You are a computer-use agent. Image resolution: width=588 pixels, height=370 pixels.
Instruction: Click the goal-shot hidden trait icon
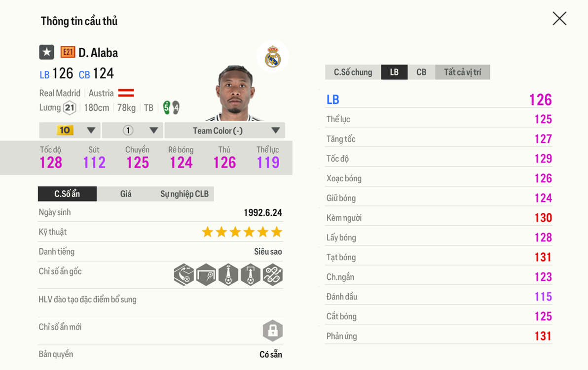coord(206,275)
